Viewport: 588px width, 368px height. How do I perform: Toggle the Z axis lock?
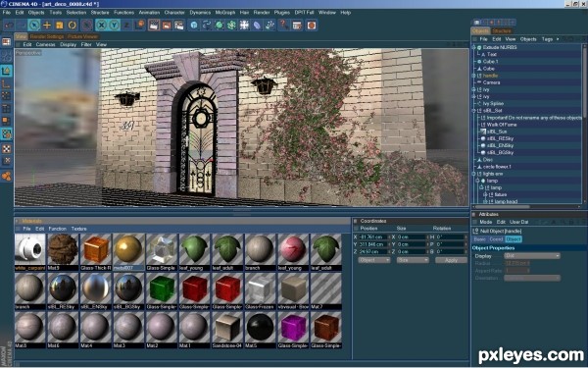point(126,26)
